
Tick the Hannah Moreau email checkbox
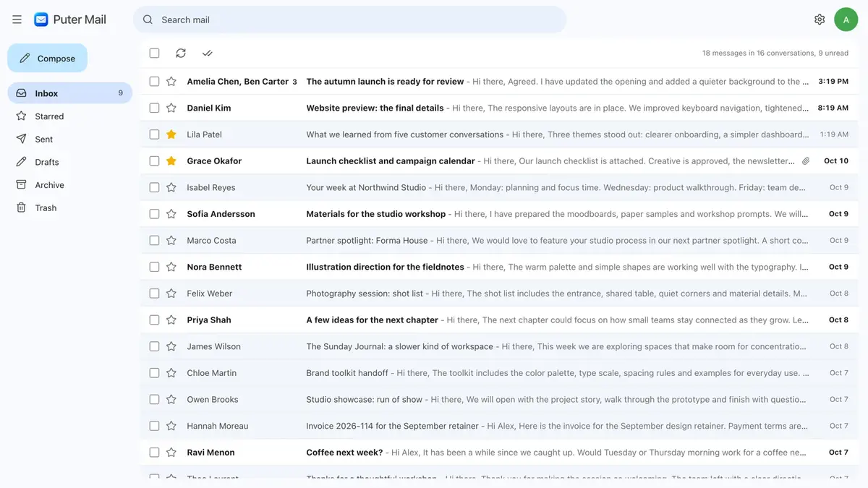click(154, 426)
